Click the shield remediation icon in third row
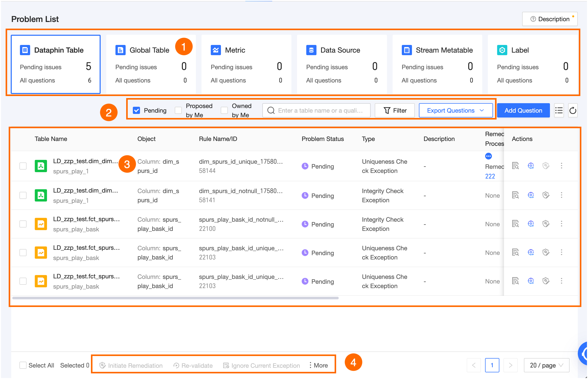The image size is (588, 379). (x=546, y=224)
